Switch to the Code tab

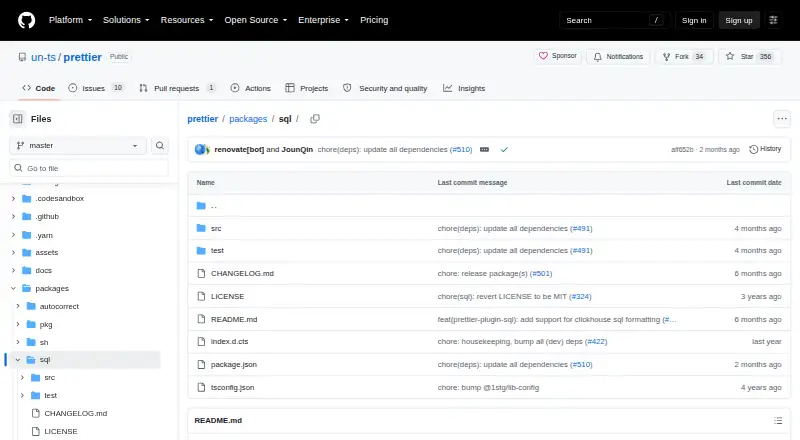[39, 88]
